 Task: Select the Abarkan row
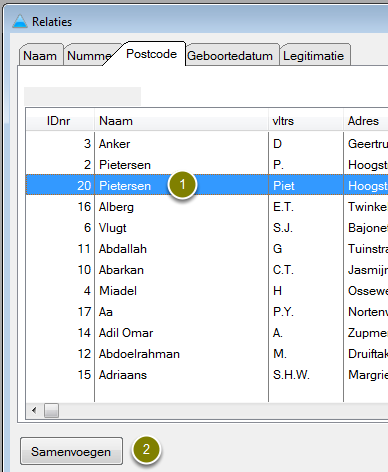pos(207,270)
